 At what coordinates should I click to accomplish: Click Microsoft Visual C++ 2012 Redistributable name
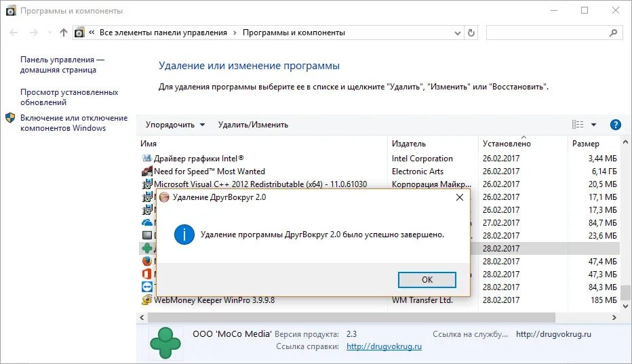[260, 184]
